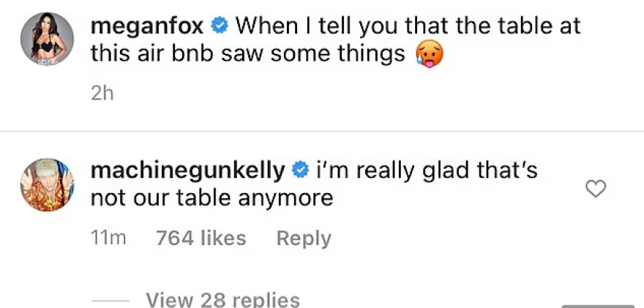Reply to machinegunkelly's comment
The width and height of the screenshot is (644, 308).
[x=304, y=238]
